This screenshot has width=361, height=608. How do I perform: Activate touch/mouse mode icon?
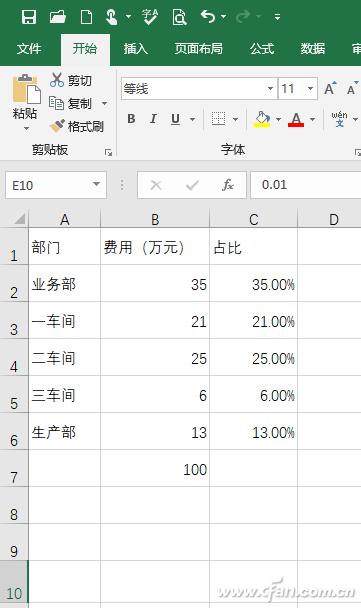coord(112,17)
